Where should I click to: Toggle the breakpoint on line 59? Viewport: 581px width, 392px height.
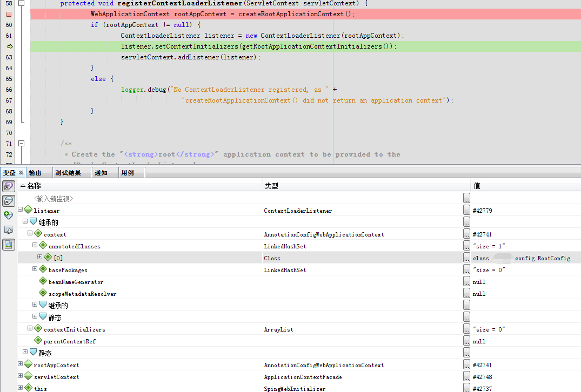(x=9, y=14)
